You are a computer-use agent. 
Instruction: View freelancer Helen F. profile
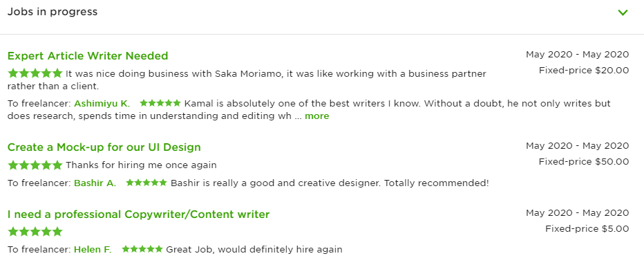click(93, 249)
